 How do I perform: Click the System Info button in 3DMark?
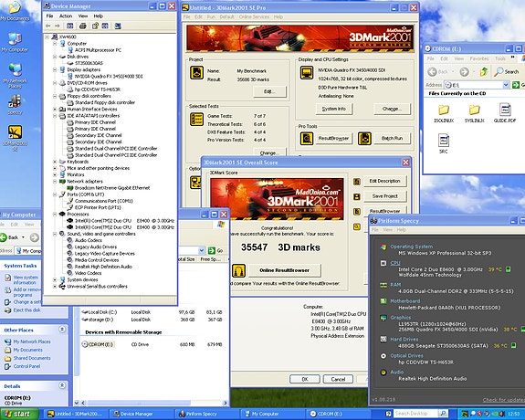pyautogui.click(x=333, y=109)
